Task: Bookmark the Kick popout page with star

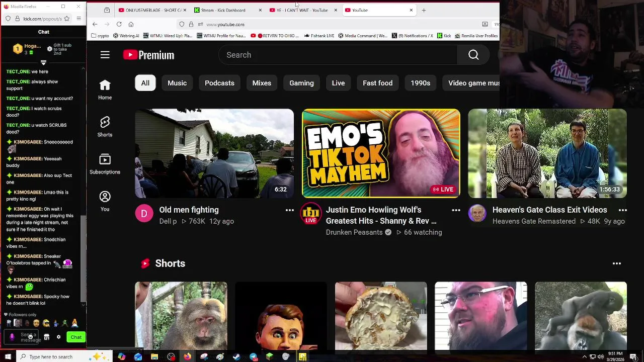Action: point(66,19)
